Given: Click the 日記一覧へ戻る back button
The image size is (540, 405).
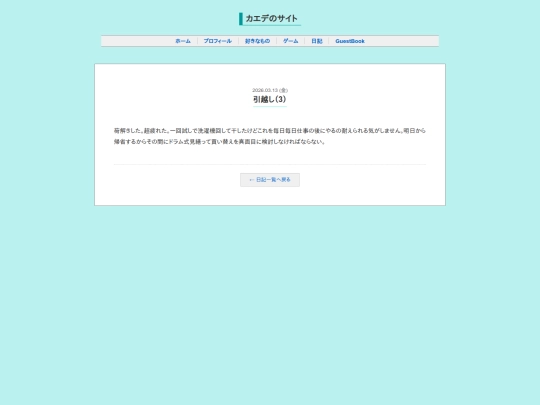Looking at the screenshot, I should [x=270, y=180].
